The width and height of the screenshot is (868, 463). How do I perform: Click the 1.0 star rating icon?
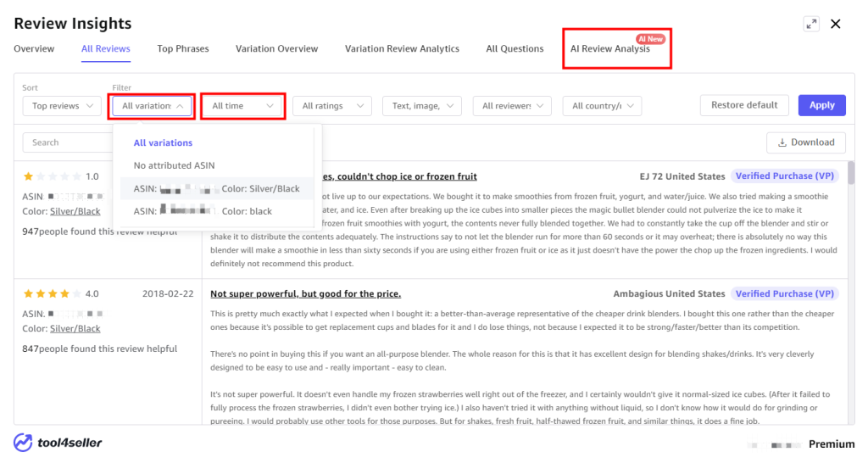pos(28,176)
